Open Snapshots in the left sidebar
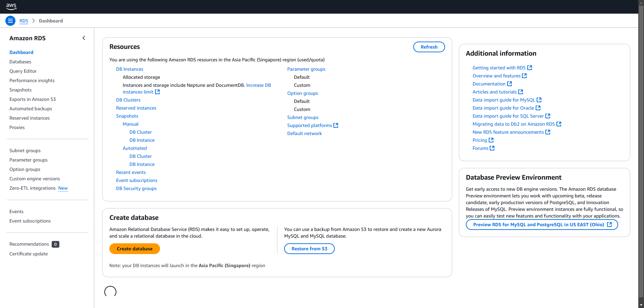Viewport: 644px width, 308px height. click(20, 90)
